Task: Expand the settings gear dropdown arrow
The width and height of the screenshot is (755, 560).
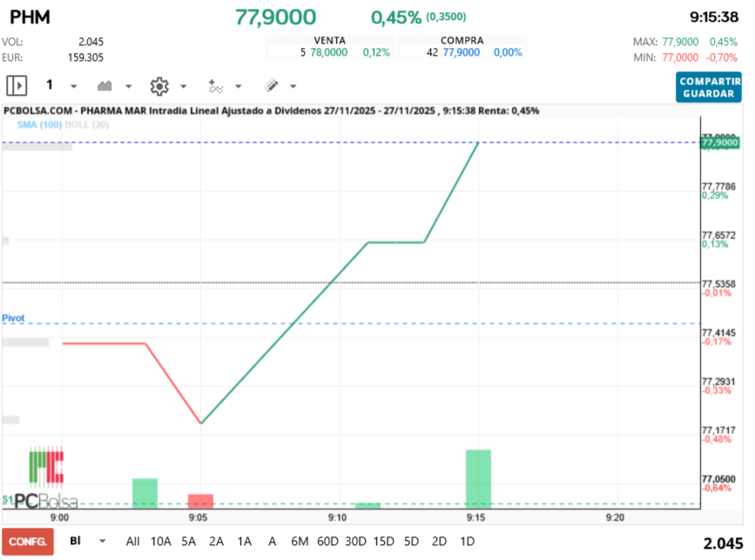Action: [183, 86]
